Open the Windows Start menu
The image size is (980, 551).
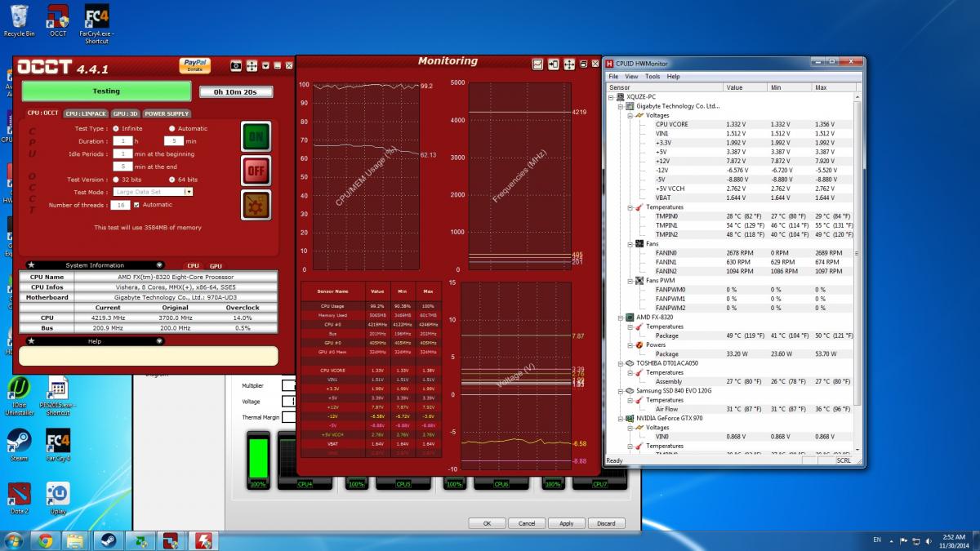14,540
